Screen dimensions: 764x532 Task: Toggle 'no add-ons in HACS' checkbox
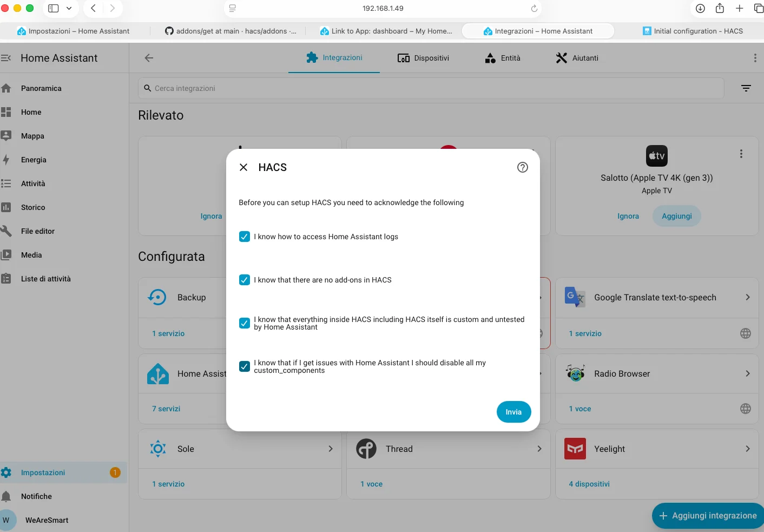pyautogui.click(x=245, y=280)
